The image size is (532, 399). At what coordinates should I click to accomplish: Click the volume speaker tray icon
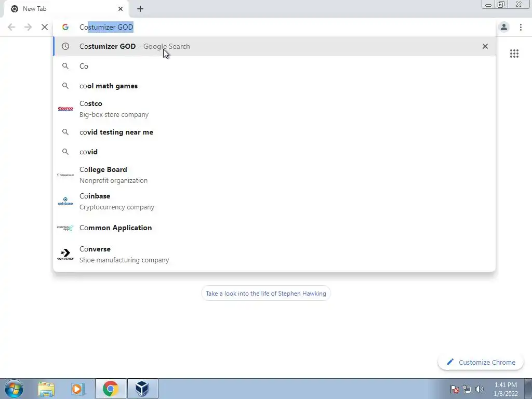[x=480, y=389]
